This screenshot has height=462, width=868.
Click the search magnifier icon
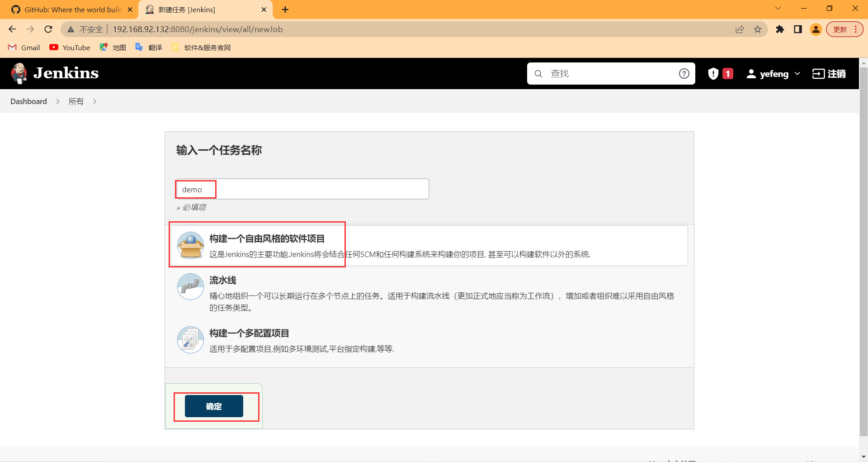pos(538,73)
